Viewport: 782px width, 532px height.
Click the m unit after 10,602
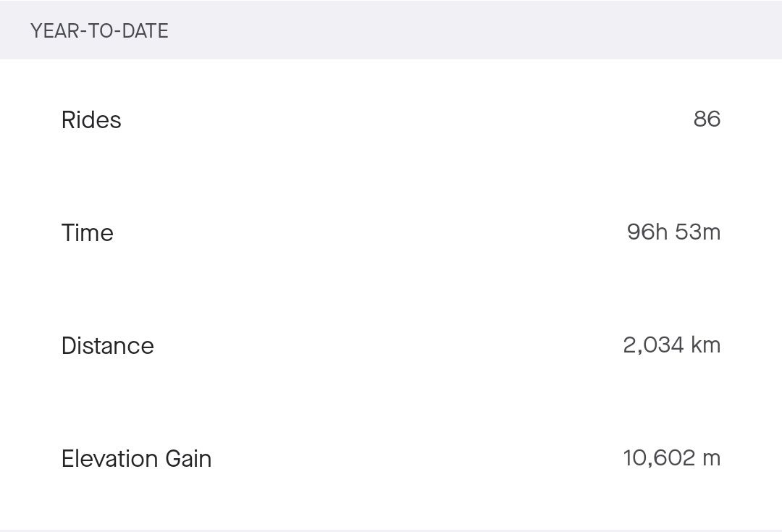712,459
